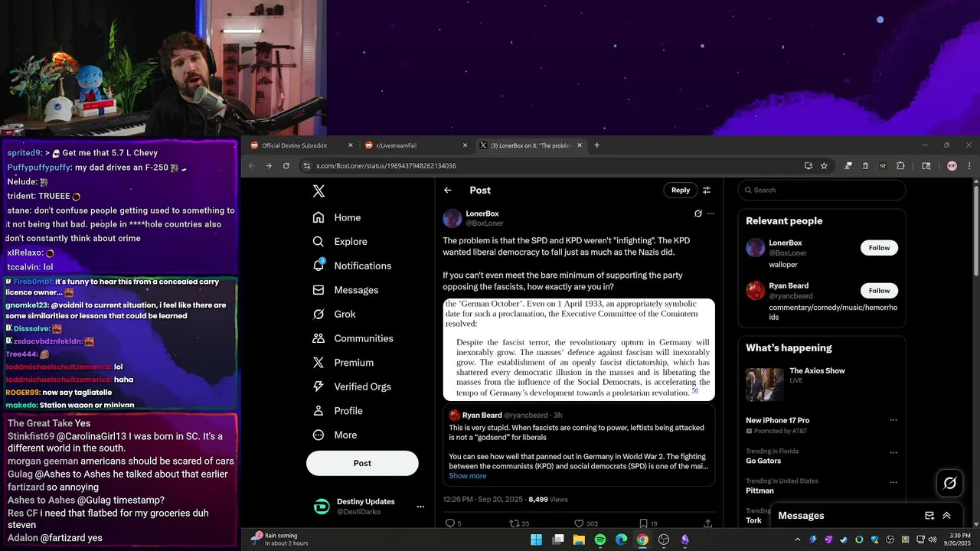Expand the More menu in the sidebar
Viewport: 980px width, 551px height.
coord(335,435)
